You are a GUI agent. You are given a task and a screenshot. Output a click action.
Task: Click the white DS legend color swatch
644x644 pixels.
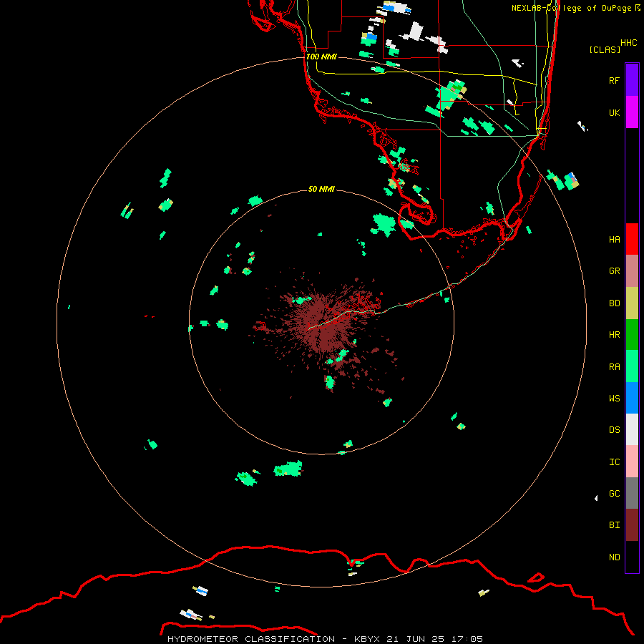[632, 429]
